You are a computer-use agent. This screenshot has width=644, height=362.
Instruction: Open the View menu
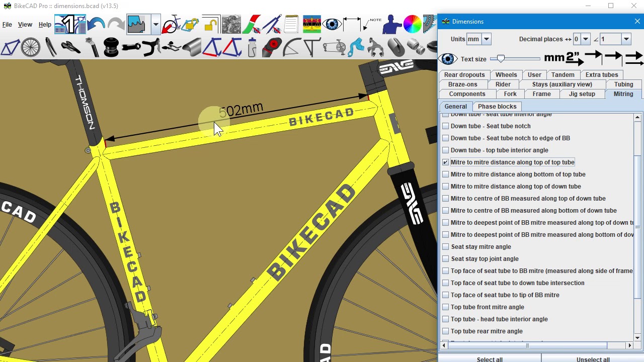coord(25,24)
